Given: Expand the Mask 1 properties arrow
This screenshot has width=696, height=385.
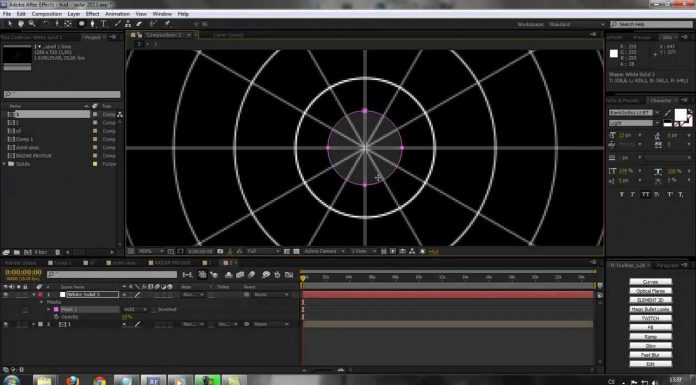Looking at the screenshot, I should [49, 310].
